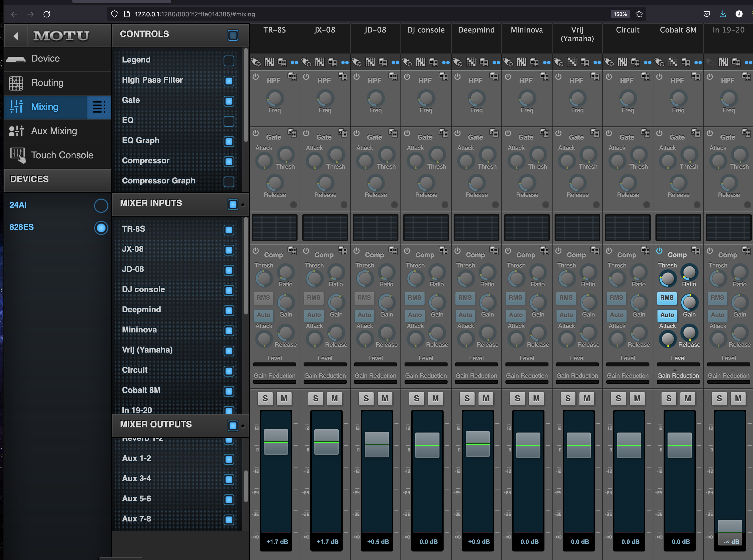Open the browser profile account icon
The height and width of the screenshot is (560, 753).
coord(739,14)
